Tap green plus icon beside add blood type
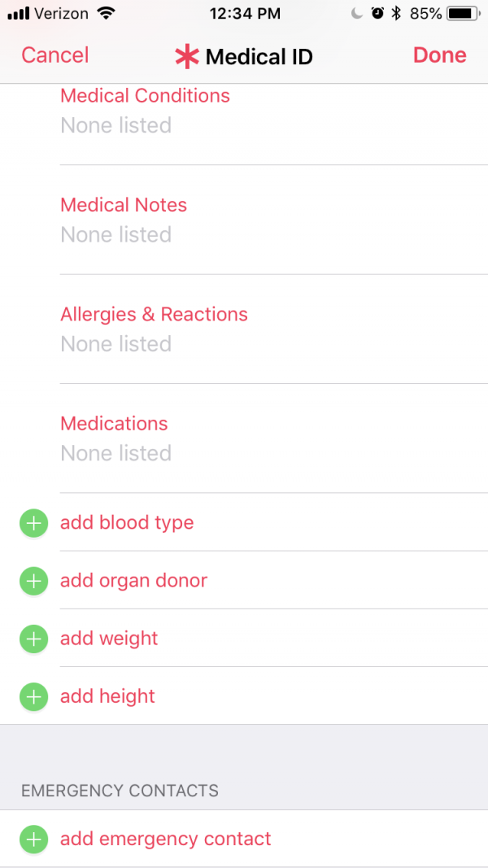 (x=33, y=523)
